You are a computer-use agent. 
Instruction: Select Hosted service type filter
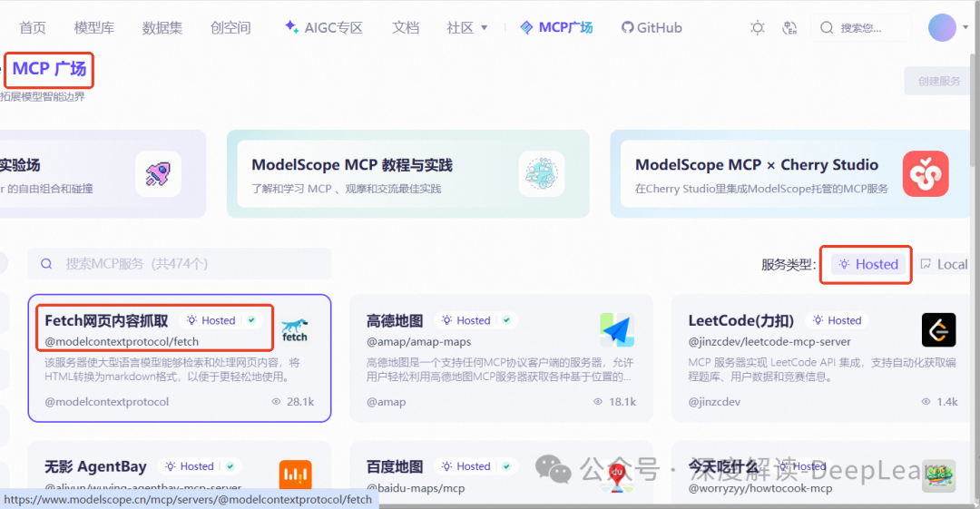(868, 264)
